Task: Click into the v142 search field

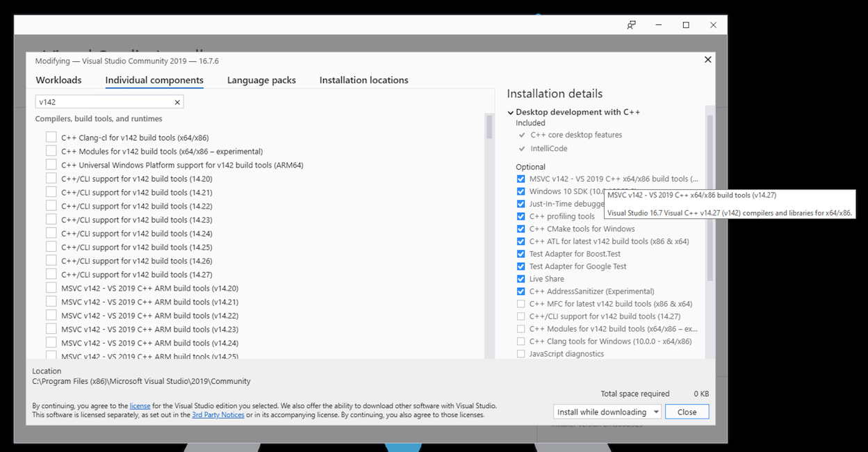Action: tap(104, 102)
